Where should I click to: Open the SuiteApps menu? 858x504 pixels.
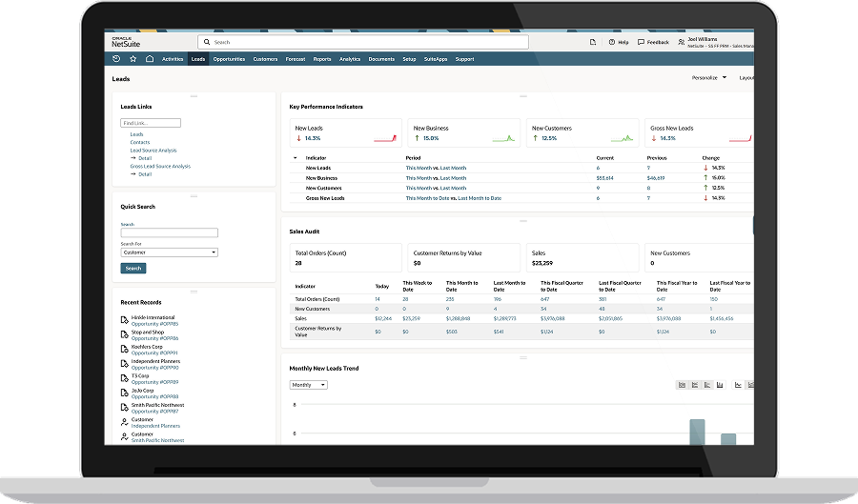tap(436, 59)
